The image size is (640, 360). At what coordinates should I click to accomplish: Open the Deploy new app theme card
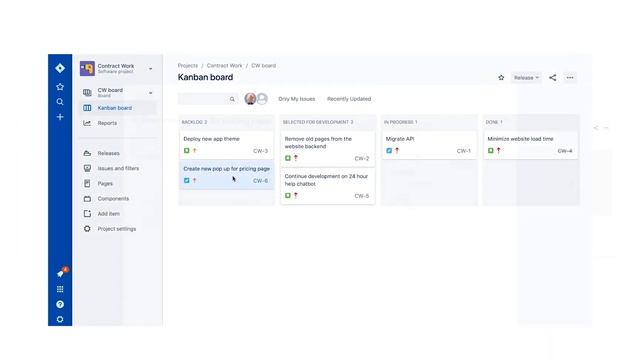(226, 145)
